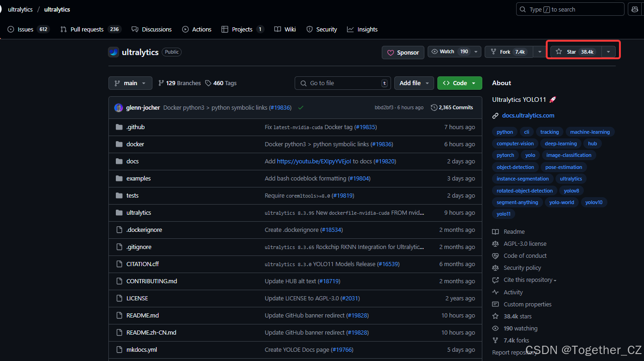The width and height of the screenshot is (644, 361).
Task: Click the green commit status check mark
Action: [301, 107]
